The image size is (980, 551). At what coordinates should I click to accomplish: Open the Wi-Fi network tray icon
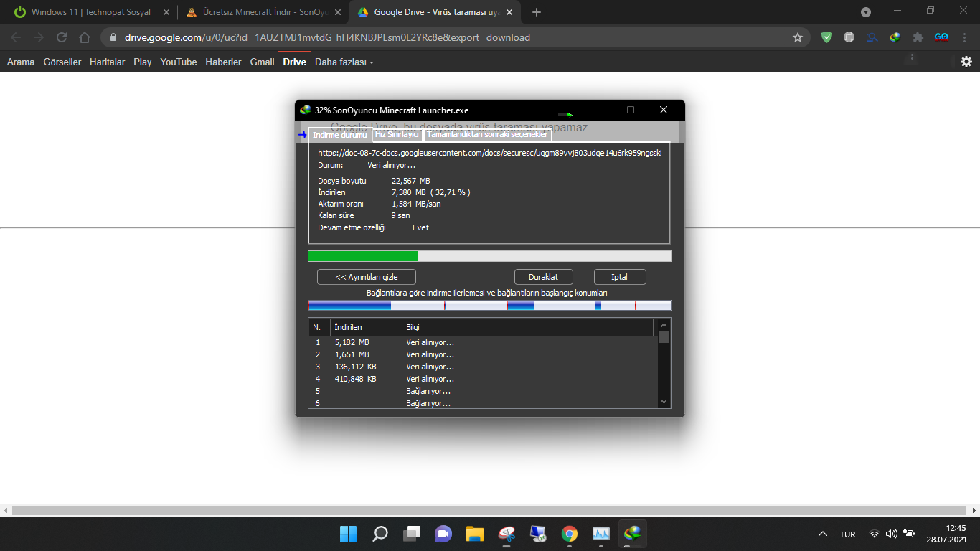pyautogui.click(x=875, y=534)
